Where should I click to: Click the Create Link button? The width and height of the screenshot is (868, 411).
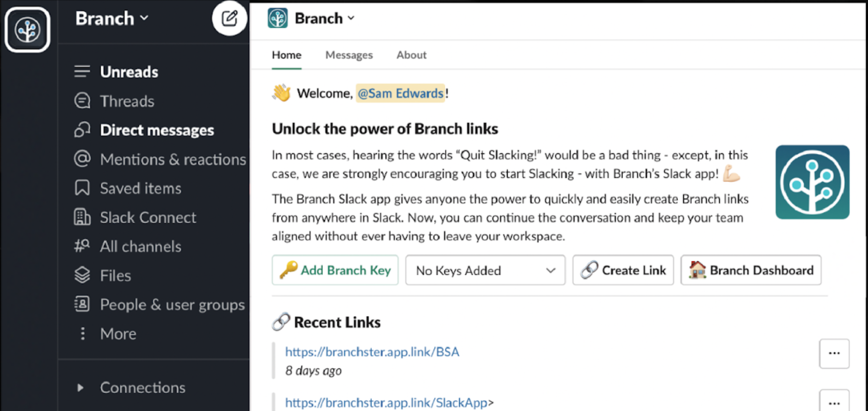pyautogui.click(x=623, y=270)
